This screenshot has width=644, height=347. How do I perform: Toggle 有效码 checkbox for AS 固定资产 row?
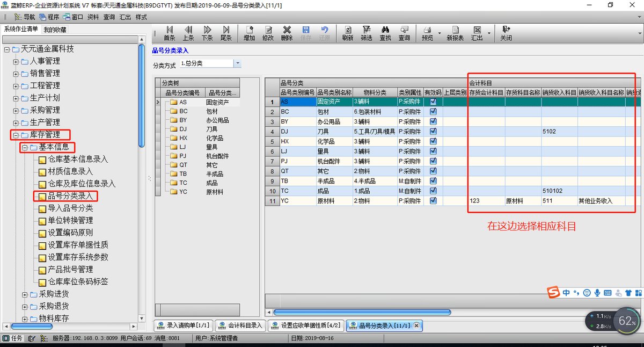[433, 102]
